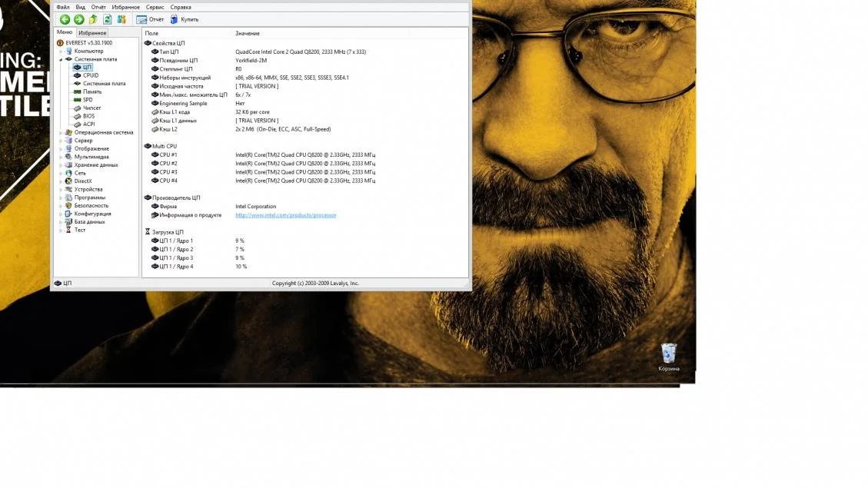Click the Безопасность shield icon
Viewport: 868px width, 488px height.
pyautogui.click(x=68, y=205)
